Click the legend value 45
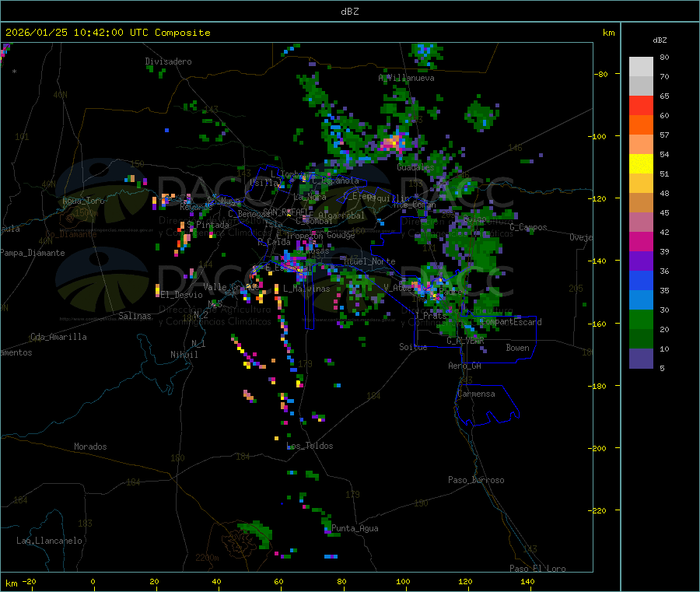 point(664,212)
